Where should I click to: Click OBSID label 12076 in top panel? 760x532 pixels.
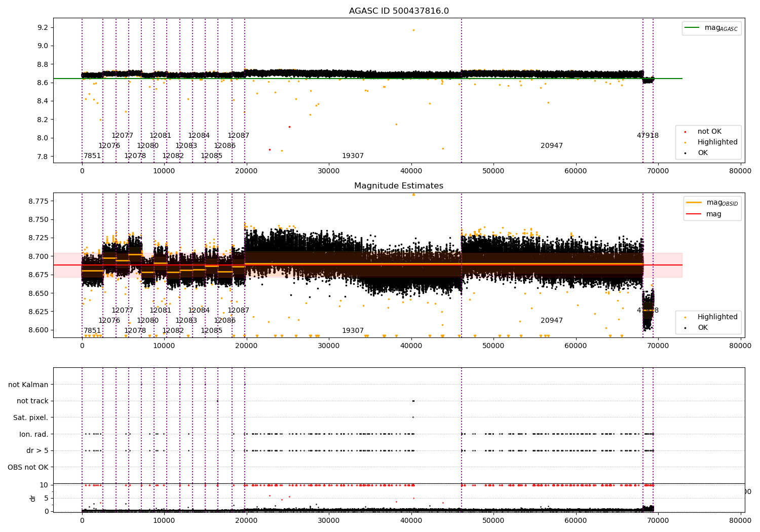[109, 146]
